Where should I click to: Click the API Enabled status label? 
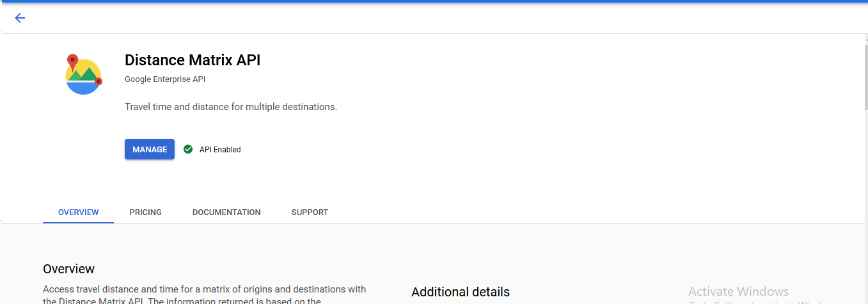click(x=220, y=150)
